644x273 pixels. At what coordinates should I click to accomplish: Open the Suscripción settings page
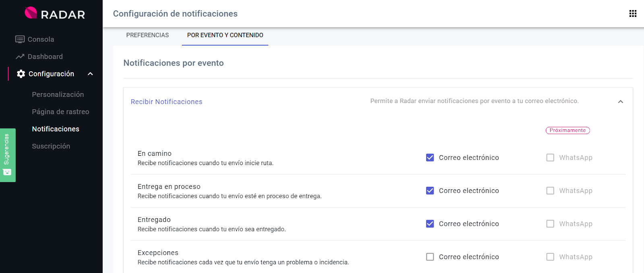tap(51, 146)
